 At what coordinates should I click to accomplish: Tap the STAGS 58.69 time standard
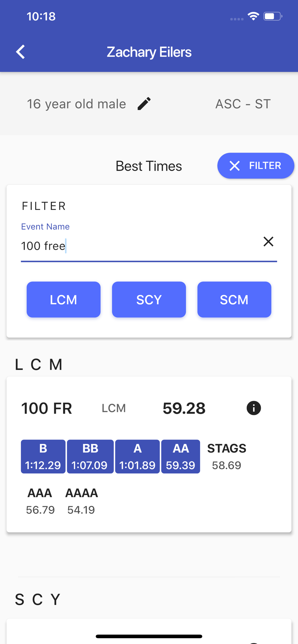(227, 457)
